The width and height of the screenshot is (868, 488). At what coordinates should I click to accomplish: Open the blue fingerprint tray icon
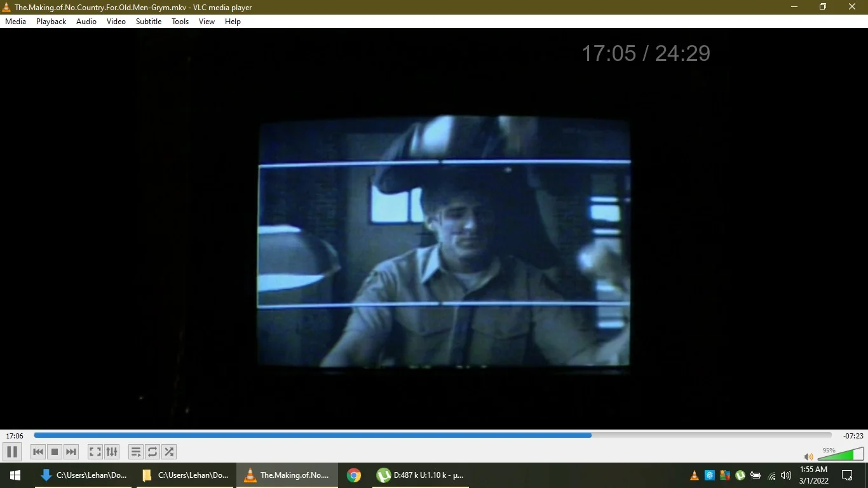pyautogui.click(x=710, y=475)
